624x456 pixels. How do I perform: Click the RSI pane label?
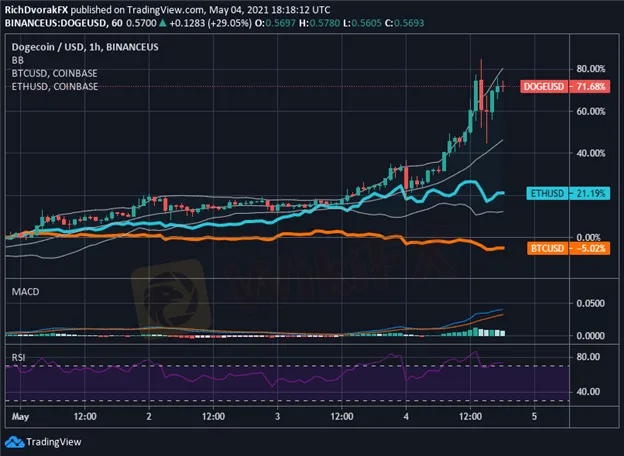pos(18,357)
